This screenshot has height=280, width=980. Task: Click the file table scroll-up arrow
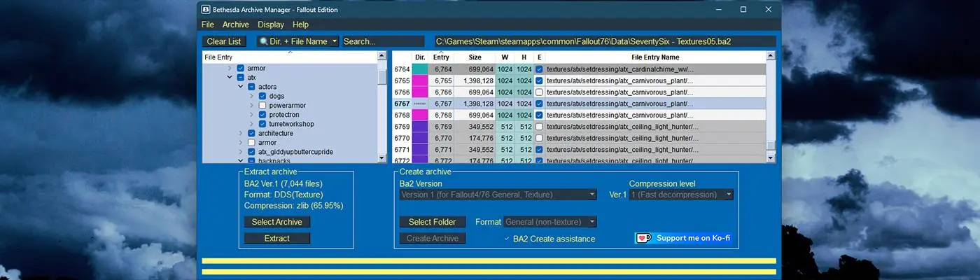771,56
